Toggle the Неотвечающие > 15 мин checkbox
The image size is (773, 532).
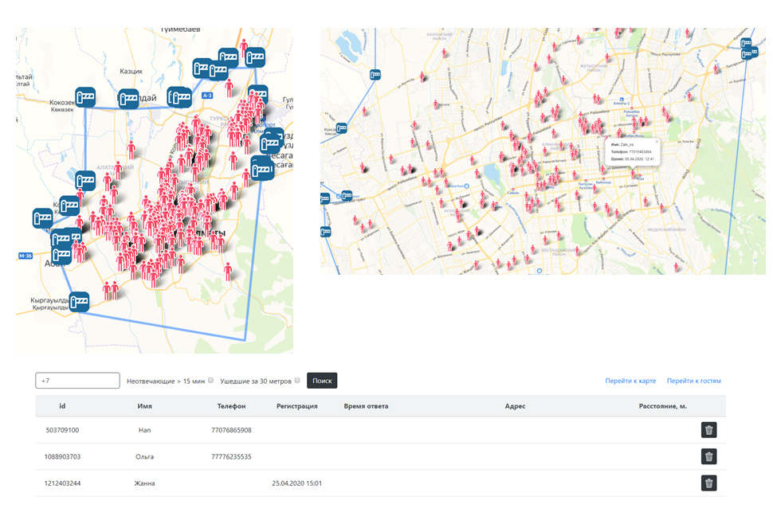210,380
